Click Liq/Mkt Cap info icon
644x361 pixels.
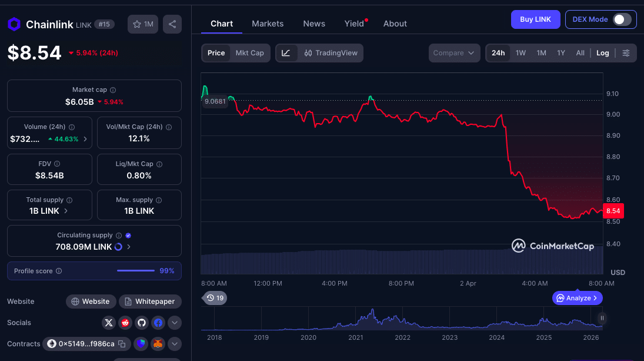click(159, 164)
